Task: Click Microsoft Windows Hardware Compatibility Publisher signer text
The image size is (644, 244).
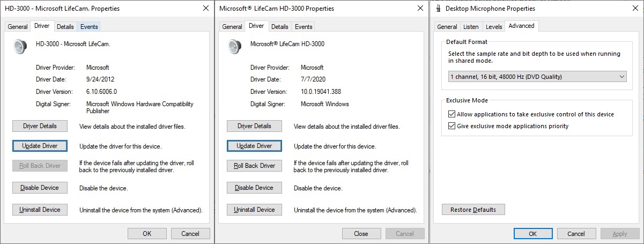Action: pyautogui.click(x=140, y=108)
